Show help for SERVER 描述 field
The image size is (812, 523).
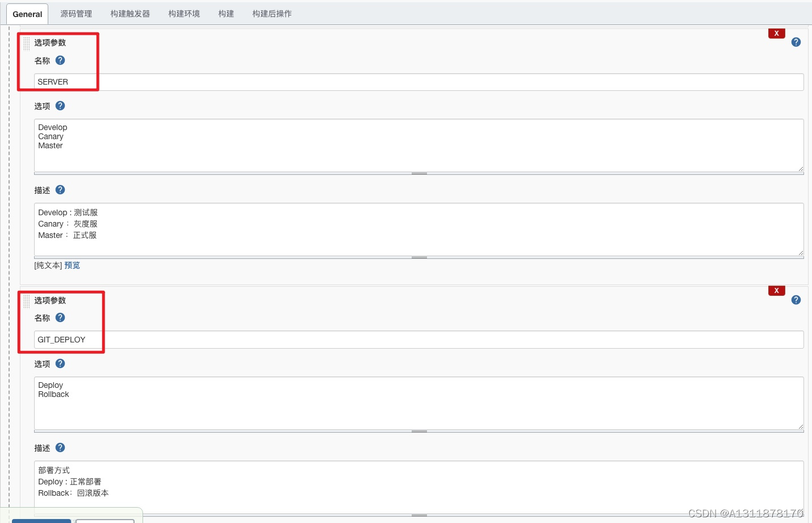(x=60, y=190)
